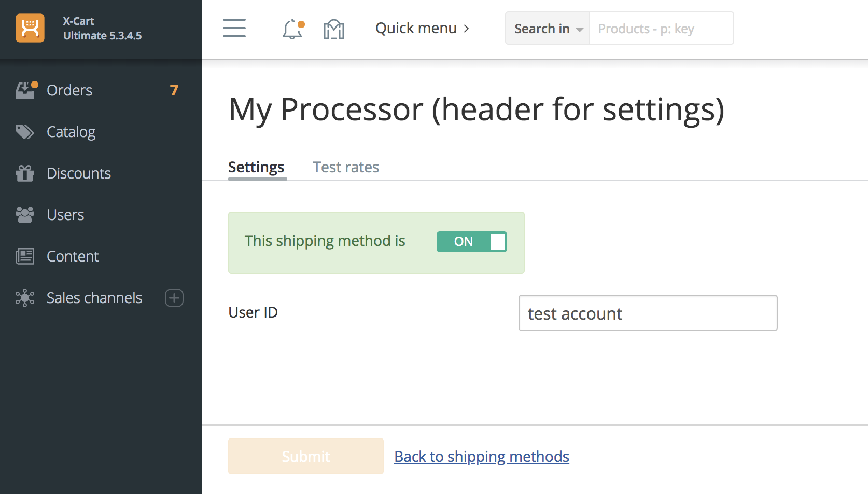Switch to the Test rates tab
This screenshot has width=868, height=494.
346,167
